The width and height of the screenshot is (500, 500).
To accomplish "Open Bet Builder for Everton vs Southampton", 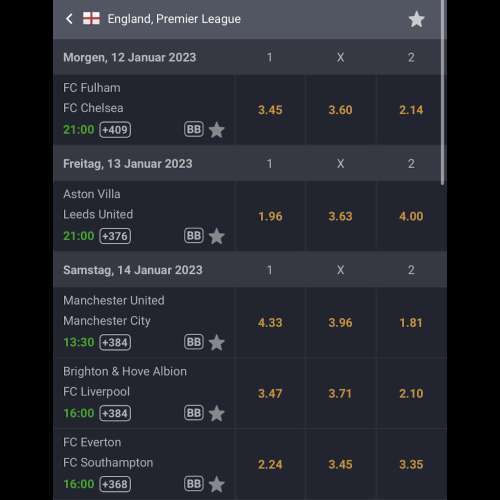I will pos(194,484).
